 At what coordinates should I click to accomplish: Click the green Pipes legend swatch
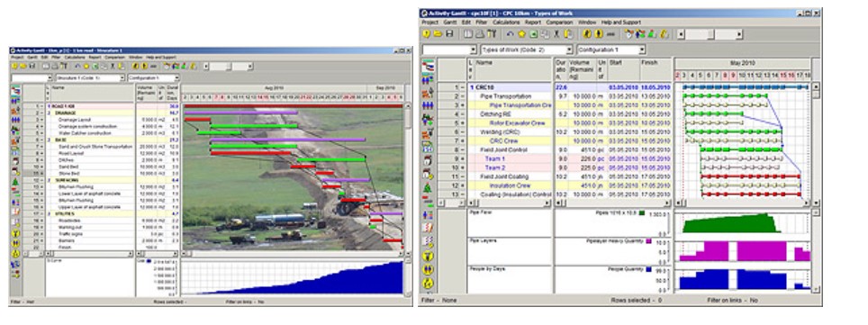coord(642,212)
